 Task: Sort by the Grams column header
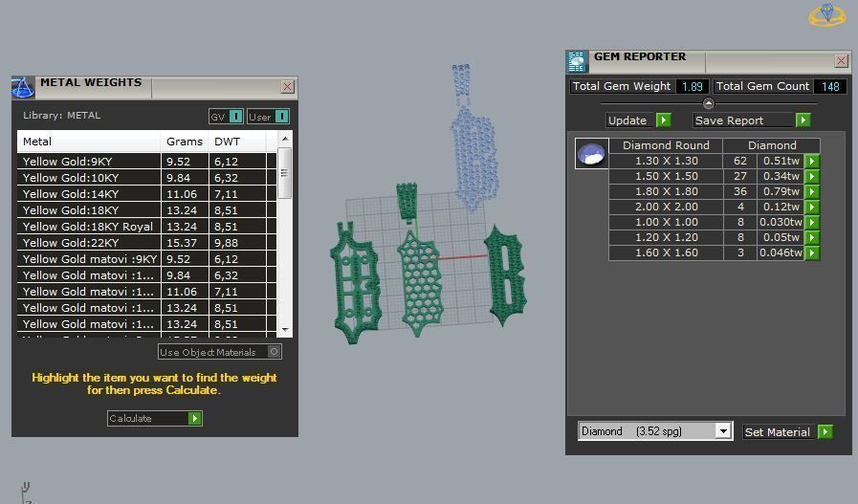pos(185,142)
